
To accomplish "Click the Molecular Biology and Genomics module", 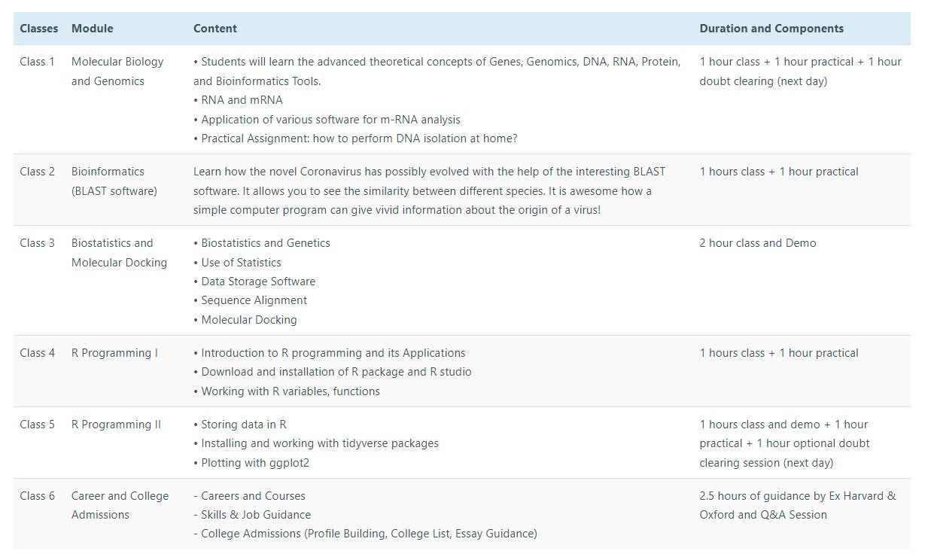I will (x=117, y=72).
